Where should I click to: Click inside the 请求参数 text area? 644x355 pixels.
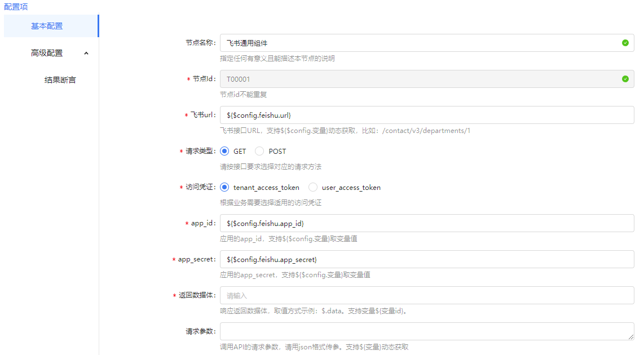click(x=423, y=331)
